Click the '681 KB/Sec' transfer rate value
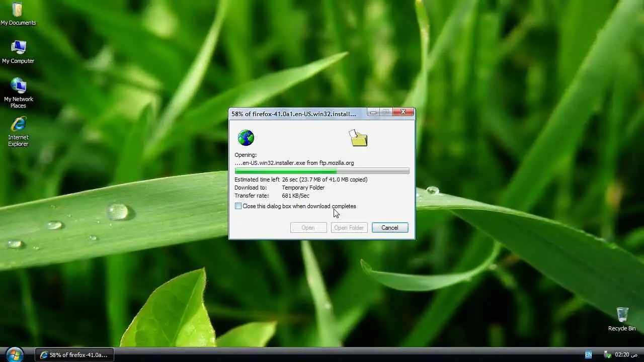This screenshot has height=362, width=644. (x=295, y=196)
